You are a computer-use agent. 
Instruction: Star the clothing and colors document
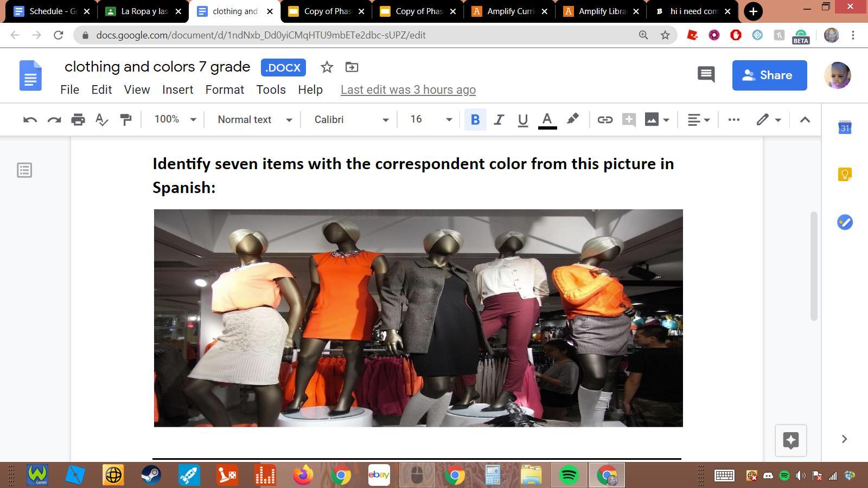coord(327,67)
